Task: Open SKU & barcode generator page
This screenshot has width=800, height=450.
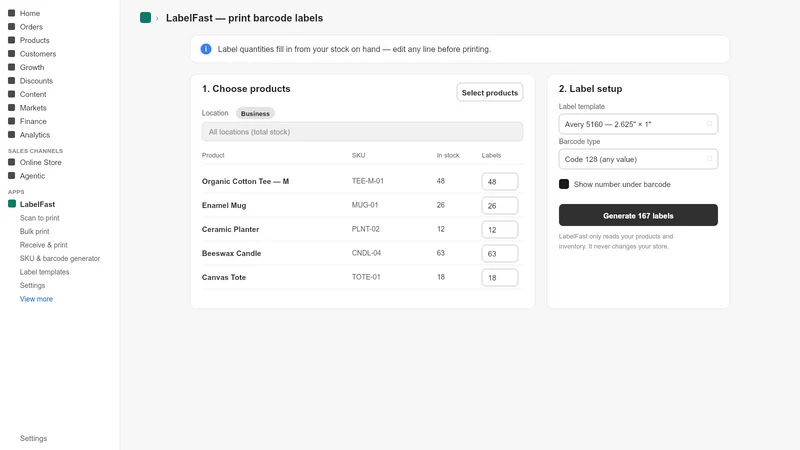Action: coord(60,258)
